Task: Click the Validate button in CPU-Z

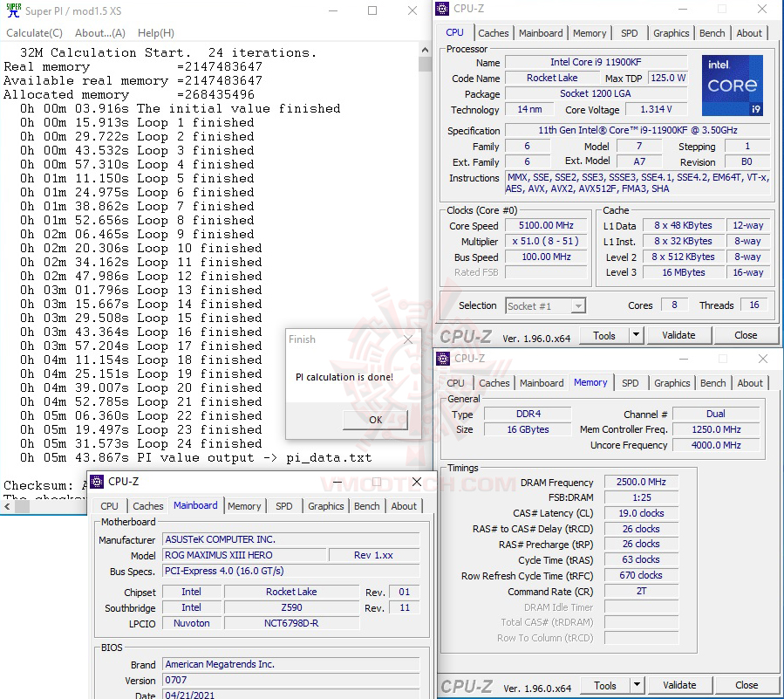Action: click(679, 335)
